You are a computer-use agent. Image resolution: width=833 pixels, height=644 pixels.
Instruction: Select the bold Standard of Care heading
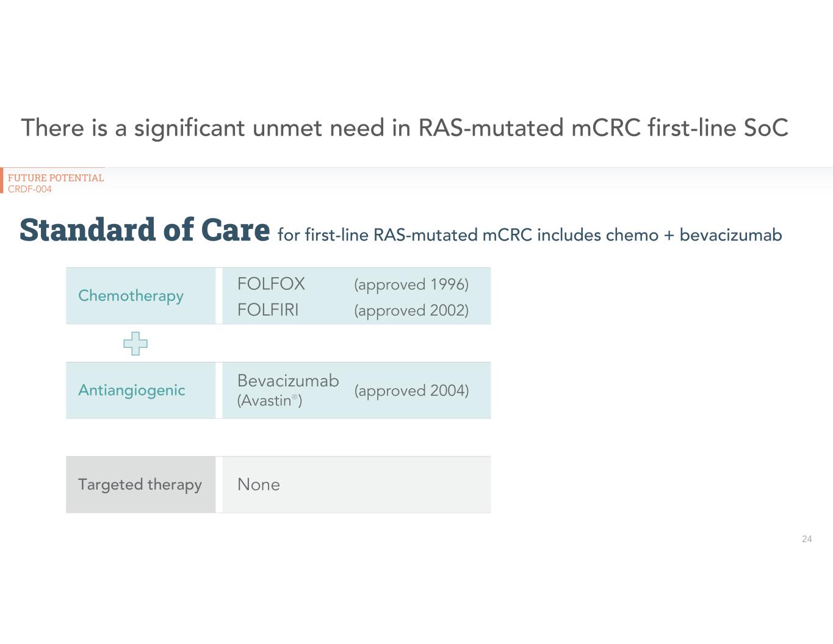pos(145,230)
